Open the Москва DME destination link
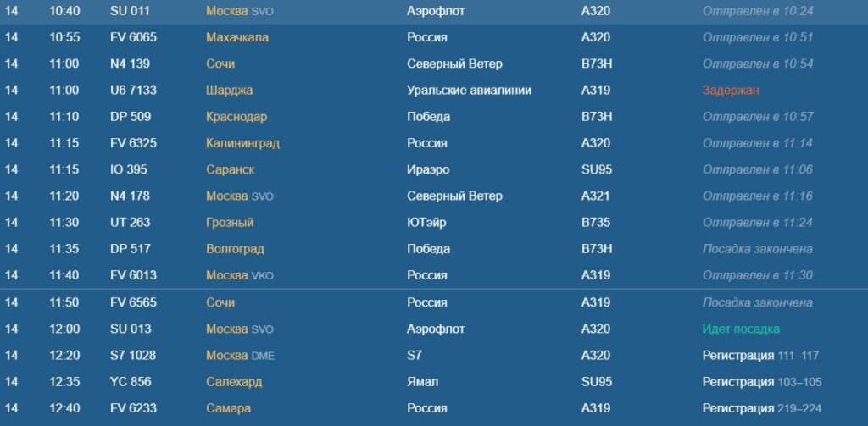 pos(240,356)
